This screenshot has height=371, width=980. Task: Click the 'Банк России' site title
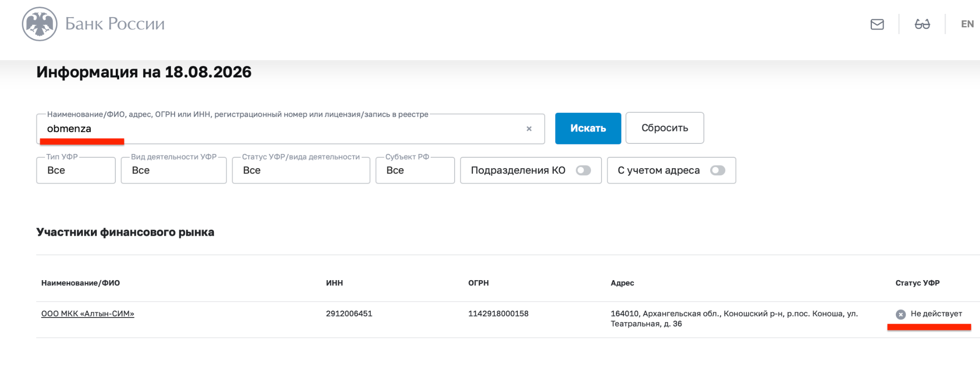click(x=115, y=23)
